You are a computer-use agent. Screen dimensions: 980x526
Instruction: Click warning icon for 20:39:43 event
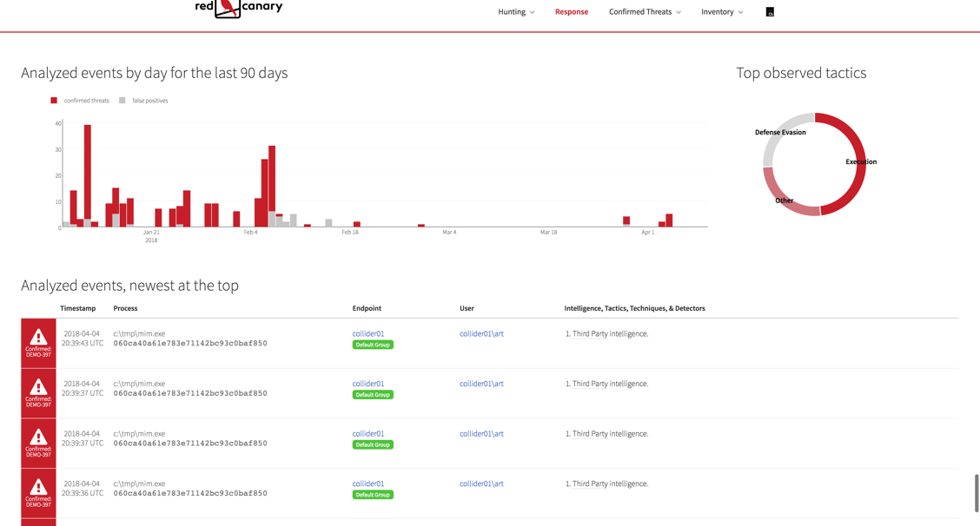click(38, 337)
